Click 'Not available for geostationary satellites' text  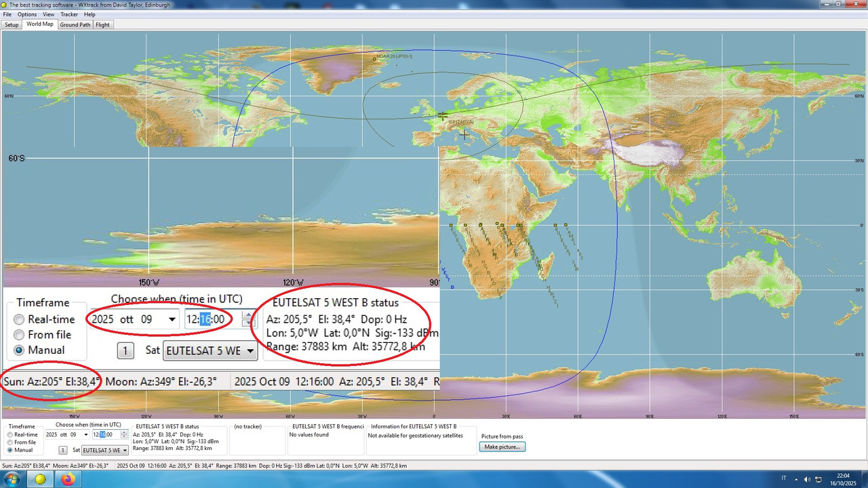tap(415, 435)
